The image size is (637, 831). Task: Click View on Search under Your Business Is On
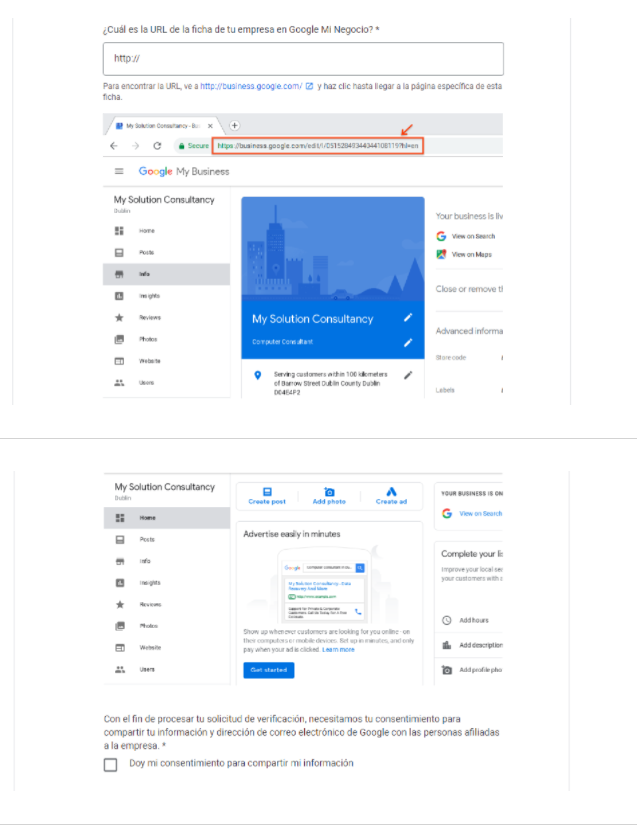coord(480,514)
